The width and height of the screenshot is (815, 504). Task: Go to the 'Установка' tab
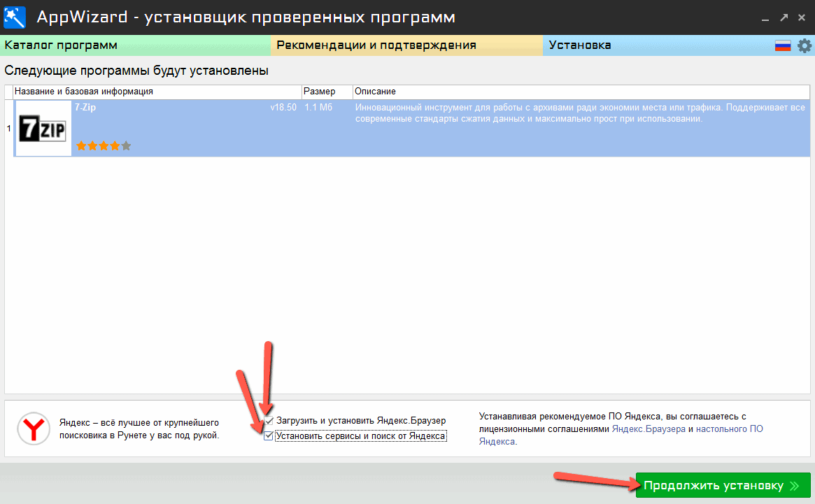580,45
